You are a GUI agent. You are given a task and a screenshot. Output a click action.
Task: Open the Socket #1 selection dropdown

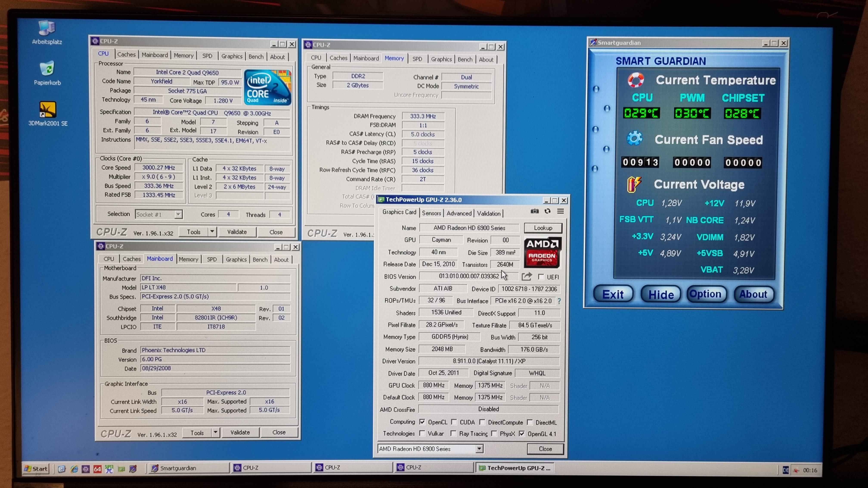[178, 214]
